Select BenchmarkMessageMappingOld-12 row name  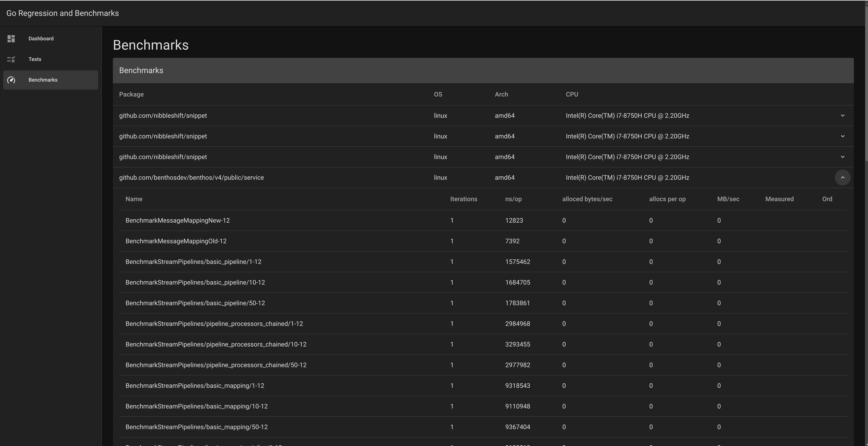click(x=176, y=241)
